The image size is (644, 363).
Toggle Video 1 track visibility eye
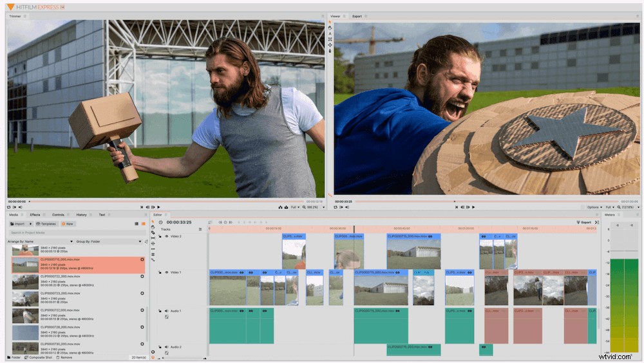tap(166, 272)
